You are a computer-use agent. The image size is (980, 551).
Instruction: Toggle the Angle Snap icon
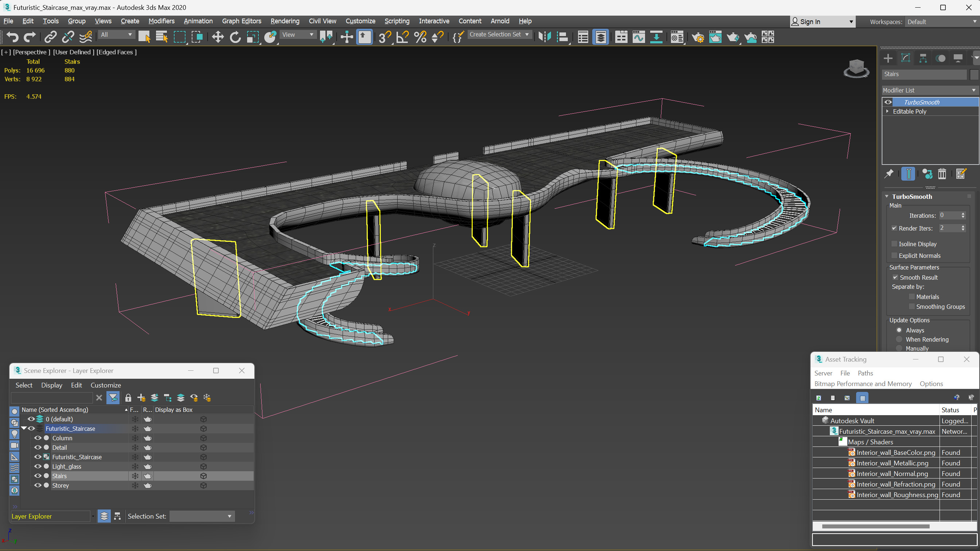[402, 37]
